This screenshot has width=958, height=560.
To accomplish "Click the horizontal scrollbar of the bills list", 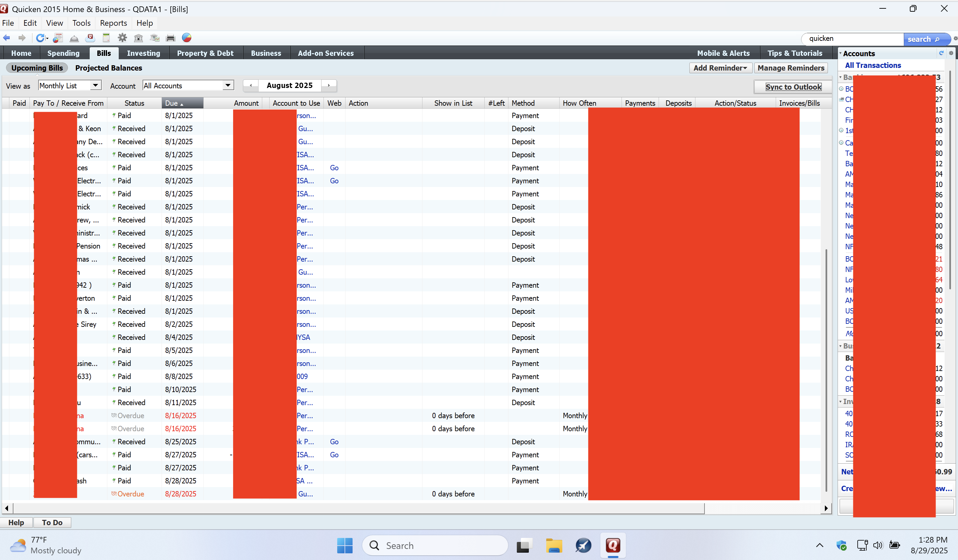I will (357, 508).
